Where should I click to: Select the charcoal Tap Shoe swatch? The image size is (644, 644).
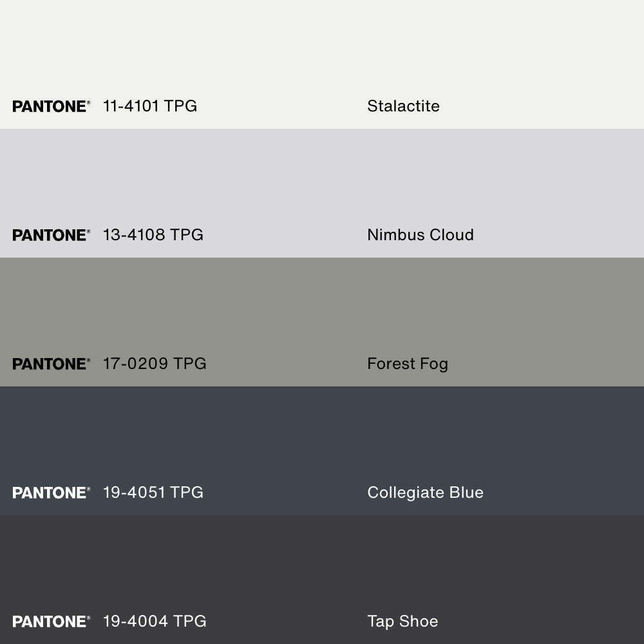coord(322,567)
